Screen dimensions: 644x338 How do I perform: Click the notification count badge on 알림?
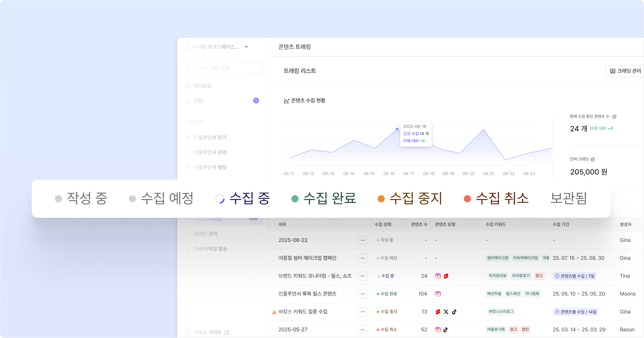[256, 101]
